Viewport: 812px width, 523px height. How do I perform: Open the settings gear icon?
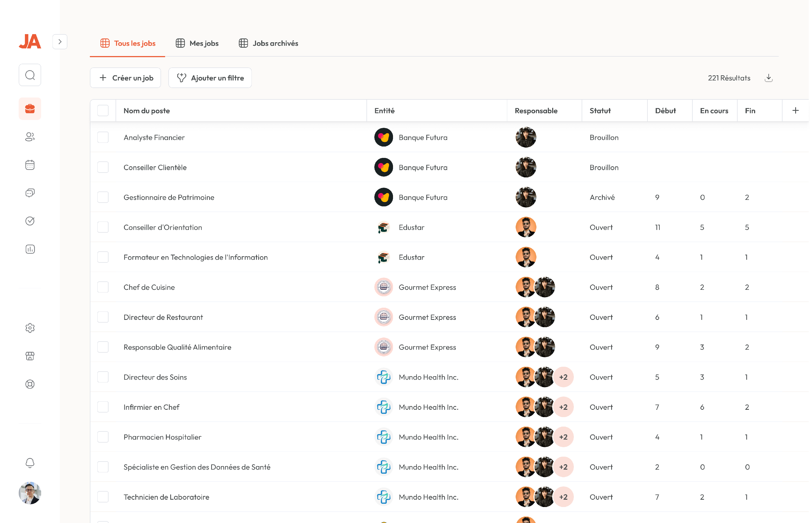click(30, 328)
